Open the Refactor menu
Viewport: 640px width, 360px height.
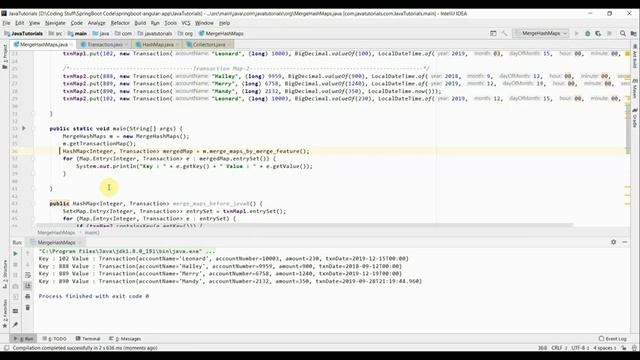(x=120, y=23)
